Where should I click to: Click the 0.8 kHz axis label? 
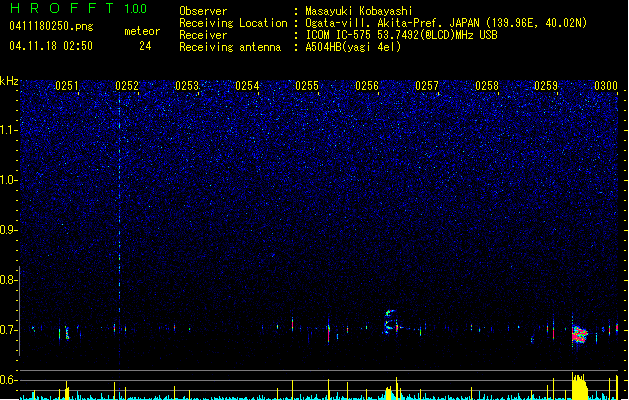[x=9, y=280]
